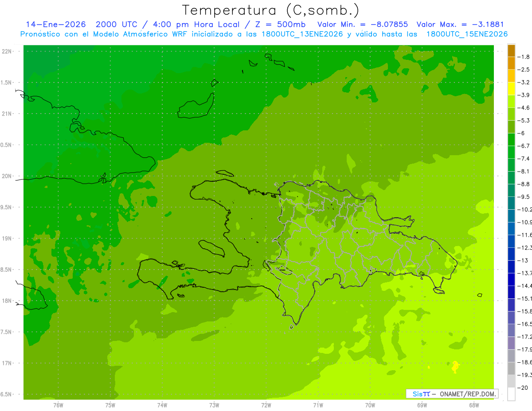
Task: Click the "Valor Max. = -3.1881" value
Action: [460, 24]
